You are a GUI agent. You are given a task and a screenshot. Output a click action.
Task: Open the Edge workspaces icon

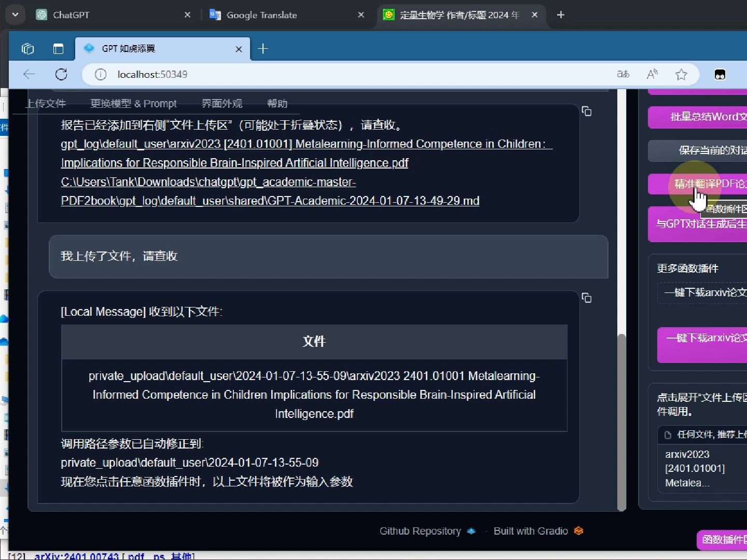coord(27,49)
